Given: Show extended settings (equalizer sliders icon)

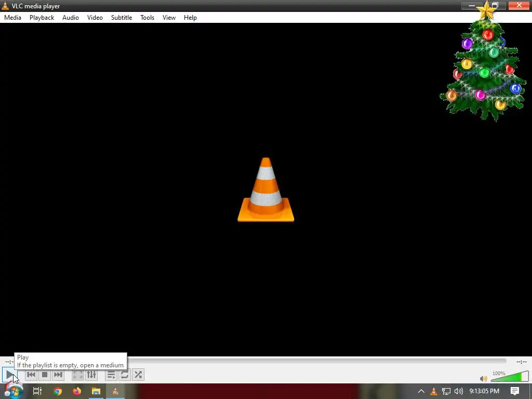Looking at the screenshot, I should coord(91,375).
